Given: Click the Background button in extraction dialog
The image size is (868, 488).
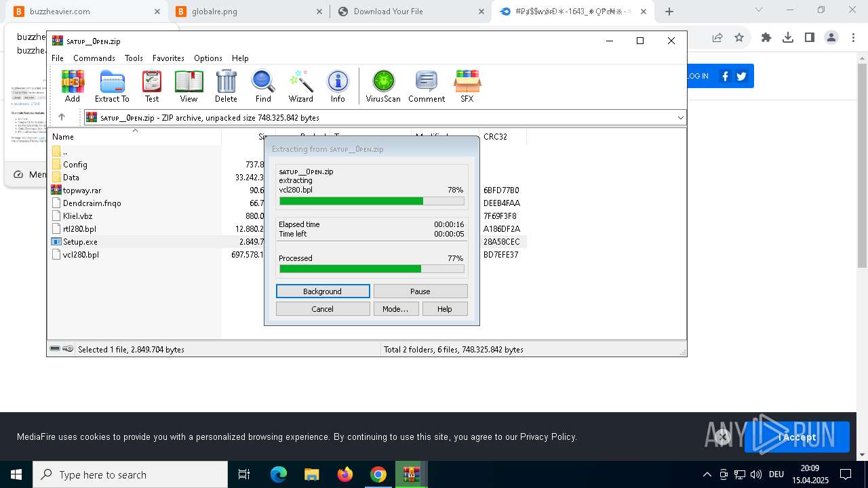Looking at the screenshot, I should tap(323, 291).
